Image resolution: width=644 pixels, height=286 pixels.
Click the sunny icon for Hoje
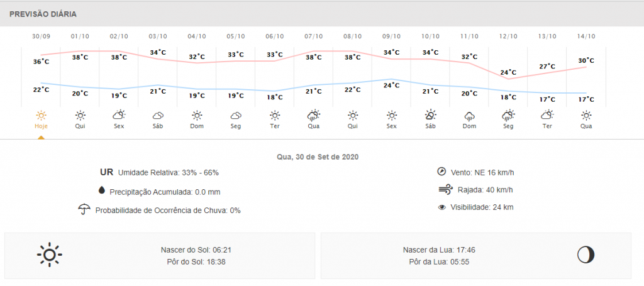click(x=41, y=115)
